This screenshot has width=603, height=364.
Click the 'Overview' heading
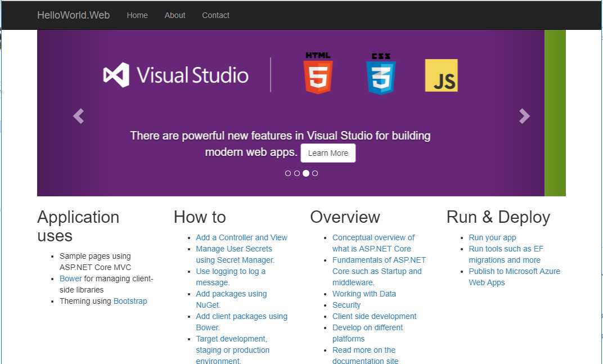(x=345, y=217)
